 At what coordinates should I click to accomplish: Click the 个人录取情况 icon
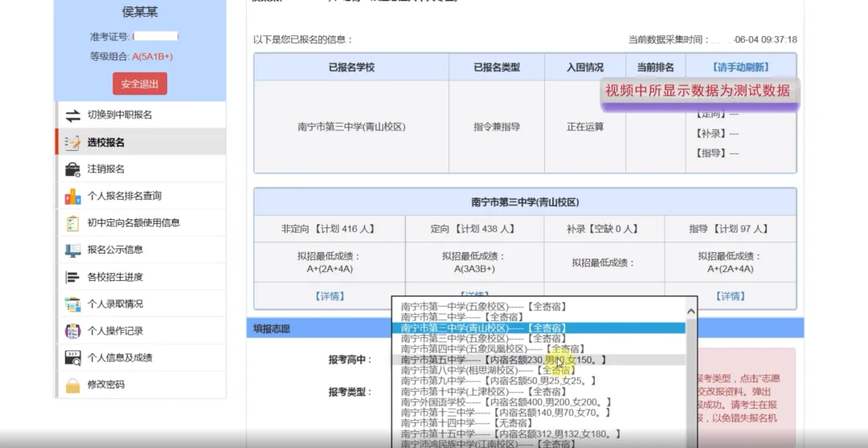(x=72, y=304)
